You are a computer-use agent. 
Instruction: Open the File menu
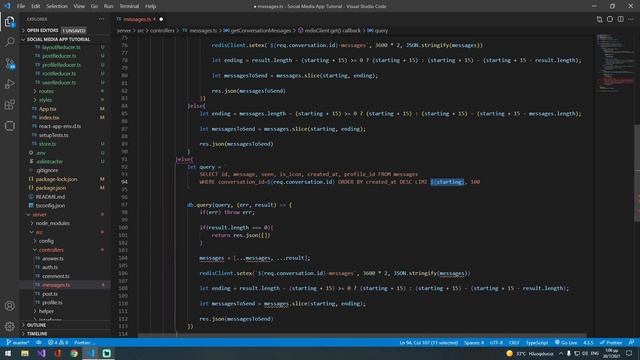pyautogui.click(x=21, y=6)
